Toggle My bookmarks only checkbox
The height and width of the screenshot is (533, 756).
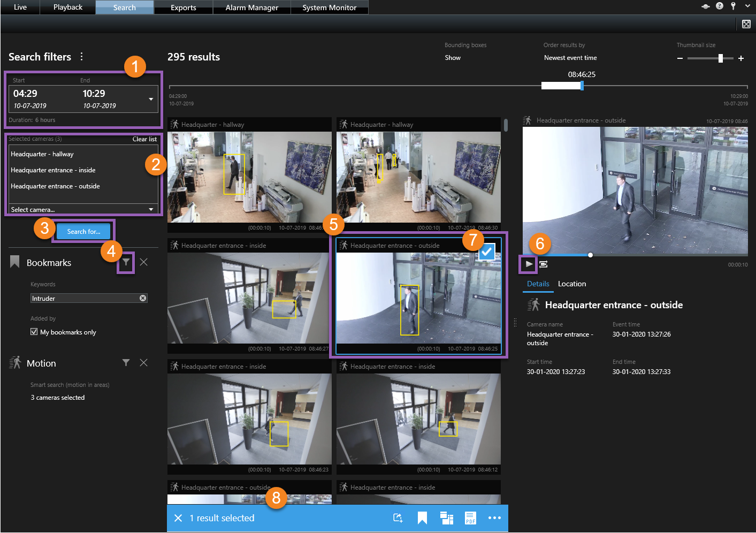[x=34, y=332]
